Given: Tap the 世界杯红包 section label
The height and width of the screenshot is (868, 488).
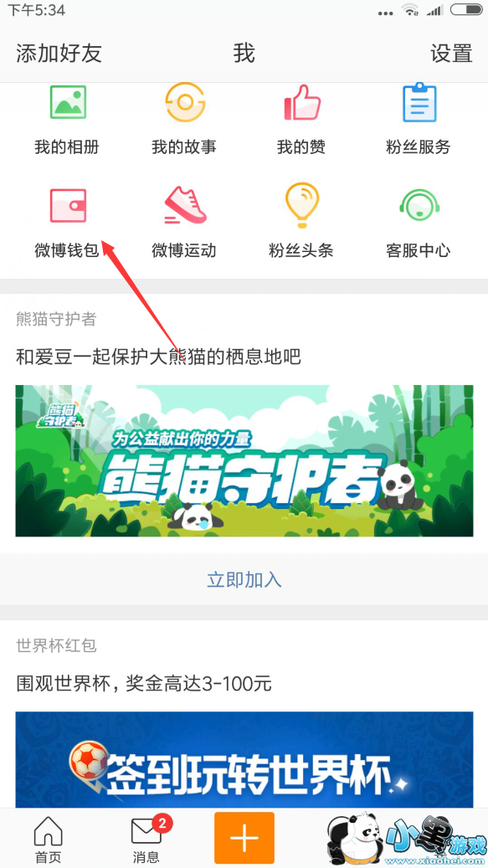Looking at the screenshot, I should click(56, 645).
